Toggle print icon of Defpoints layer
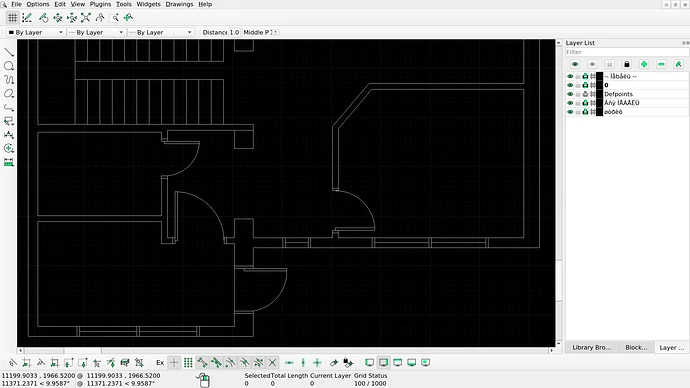The height and width of the screenshot is (388, 690). point(585,94)
